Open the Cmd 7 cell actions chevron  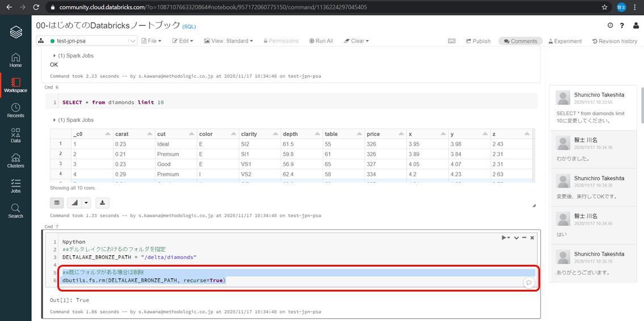pos(517,238)
